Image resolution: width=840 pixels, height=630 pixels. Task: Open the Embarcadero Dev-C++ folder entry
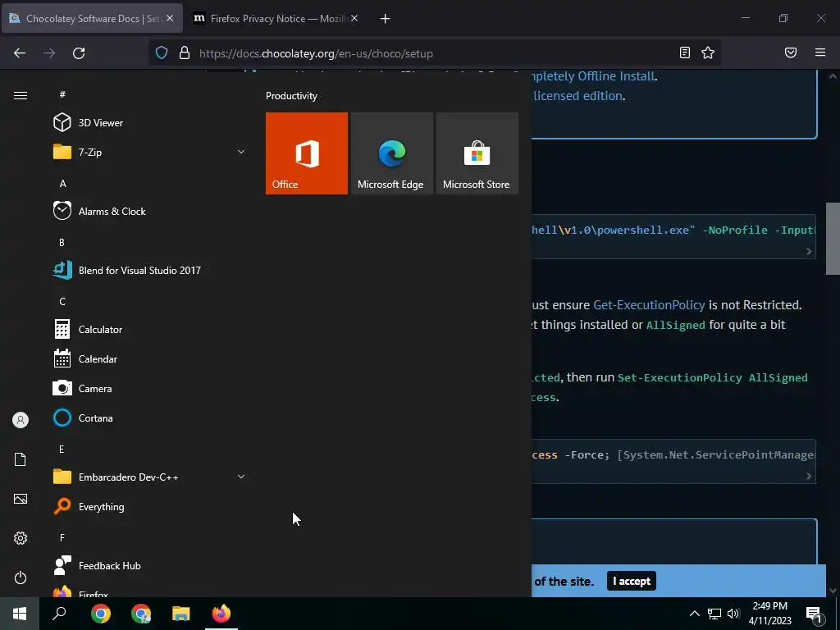(150, 477)
